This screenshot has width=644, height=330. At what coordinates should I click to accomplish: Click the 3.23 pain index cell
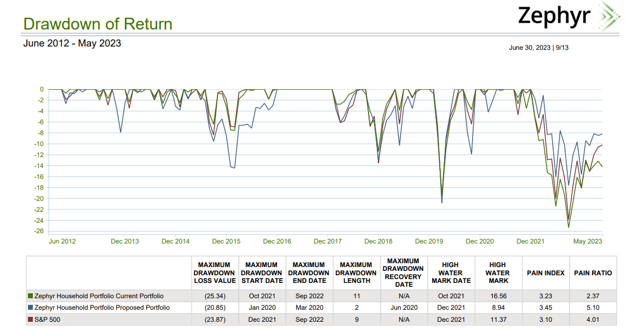[x=545, y=296]
